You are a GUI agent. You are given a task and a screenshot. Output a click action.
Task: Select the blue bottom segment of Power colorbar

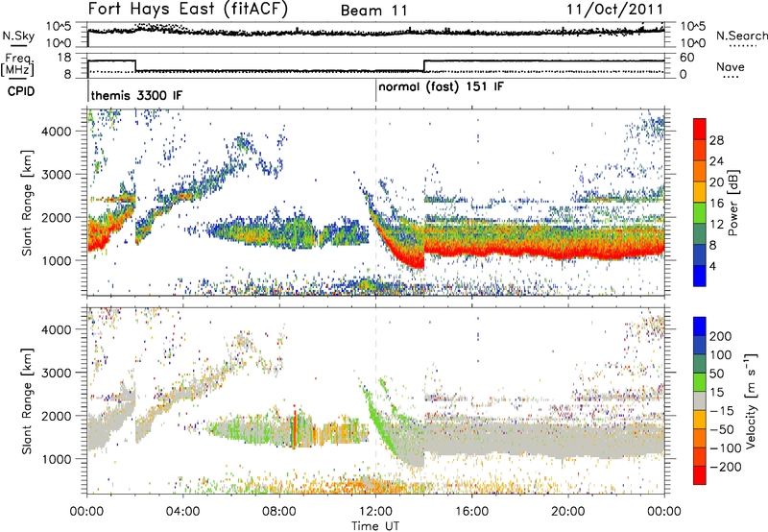[700, 276]
